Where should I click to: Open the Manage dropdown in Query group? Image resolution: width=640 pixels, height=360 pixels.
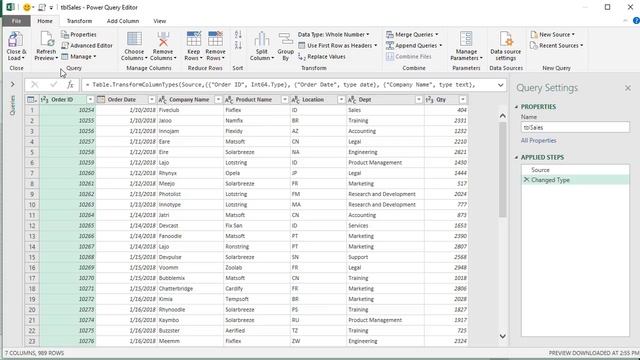[79, 57]
